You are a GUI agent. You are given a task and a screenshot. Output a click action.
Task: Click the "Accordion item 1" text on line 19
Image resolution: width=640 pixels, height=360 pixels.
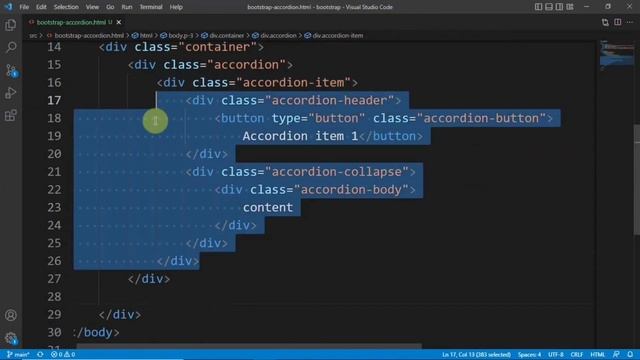click(300, 136)
